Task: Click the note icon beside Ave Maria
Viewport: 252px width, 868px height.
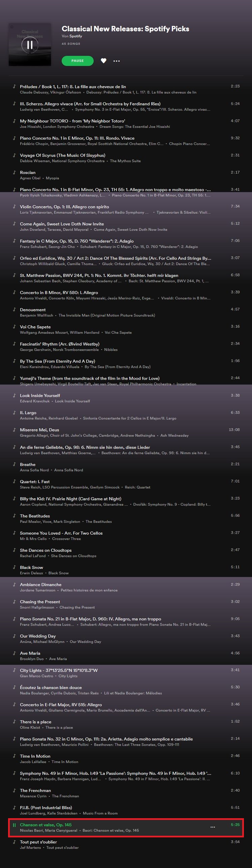Action: pos(14,653)
